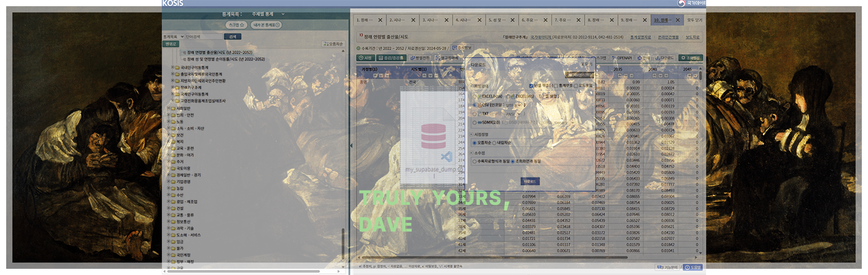Close tab 2. 시나 with its X
The height and width of the screenshot is (275, 868).
click(414, 20)
